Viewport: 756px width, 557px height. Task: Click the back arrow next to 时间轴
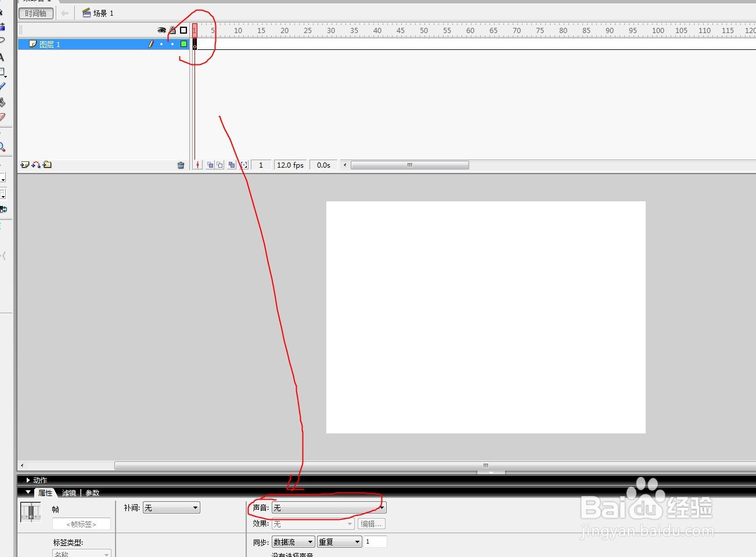coord(64,13)
